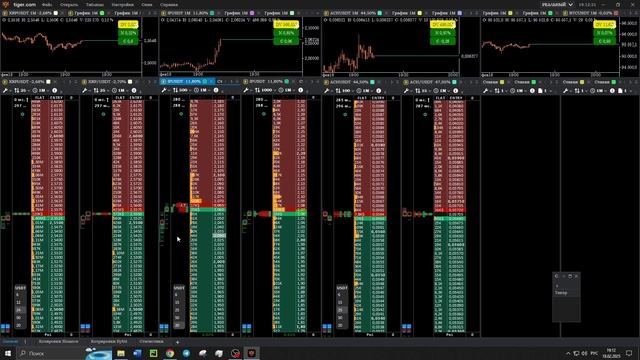This screenshot has height=360, width=640.
Task: Select volume 30 in XRPUSDT -2,68% USDT list
Action: 19,318
